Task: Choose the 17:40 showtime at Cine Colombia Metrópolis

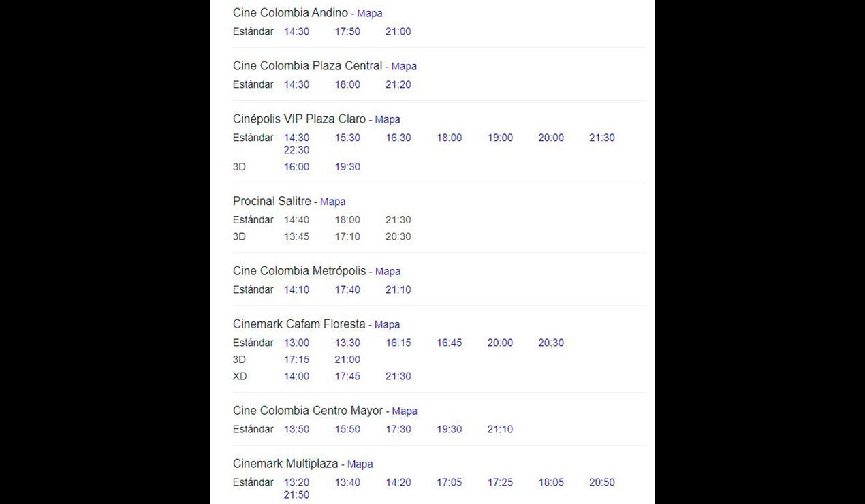Action: [x=347, y=289]
